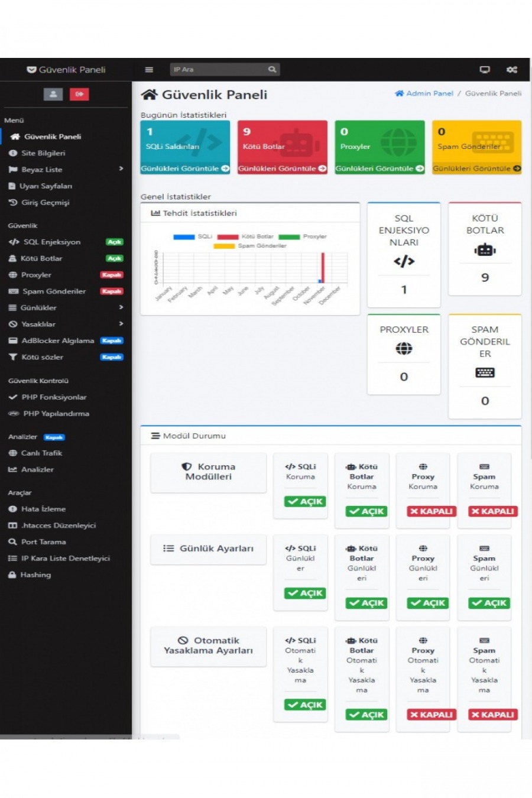Click the search magnifier icon in IP Ara
The width and height of the screenshot is (532, 798).
pos(272,70)
